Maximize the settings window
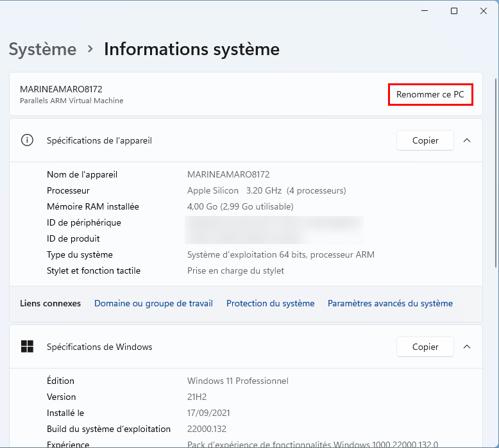Image resolution: width=499 pixels, height=448 pixels. [x=454, y=11]
